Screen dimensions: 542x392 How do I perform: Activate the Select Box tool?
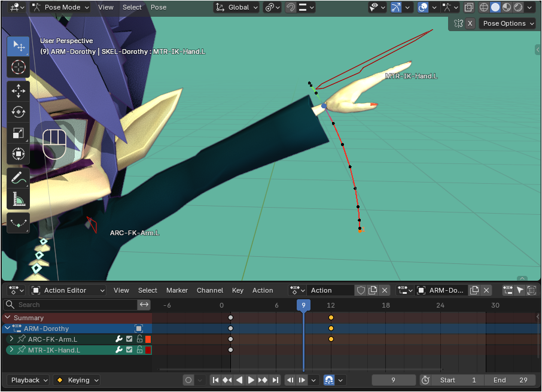point(19,46)
